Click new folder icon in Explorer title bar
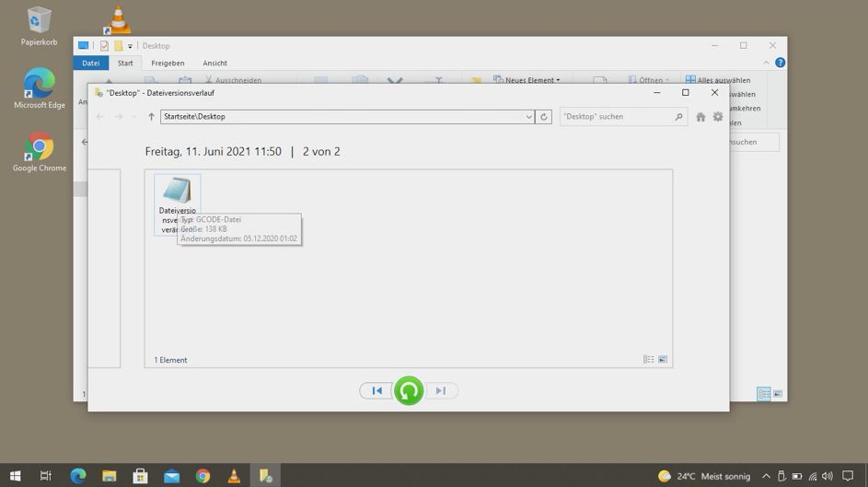This screenshot has height=487, width=868. pyautogui.click(x=119, y=46)
